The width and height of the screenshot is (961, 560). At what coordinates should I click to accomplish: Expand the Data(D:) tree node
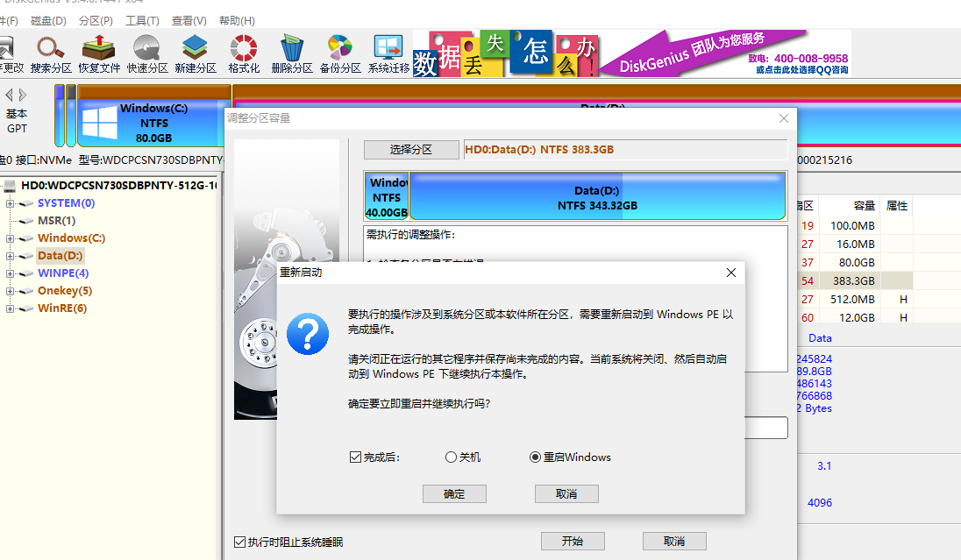point(11,256)
